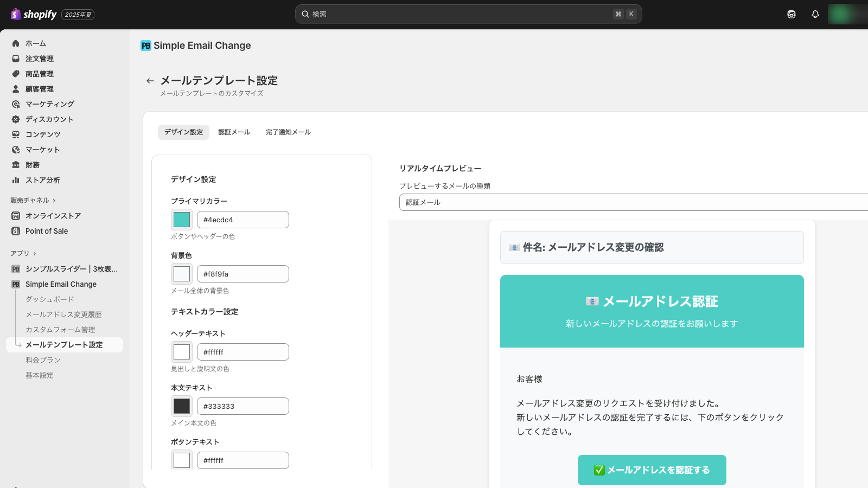This screenshot has height=488, width=868.
Task: Click the top search bar
Action: click(x=468, y=14)
